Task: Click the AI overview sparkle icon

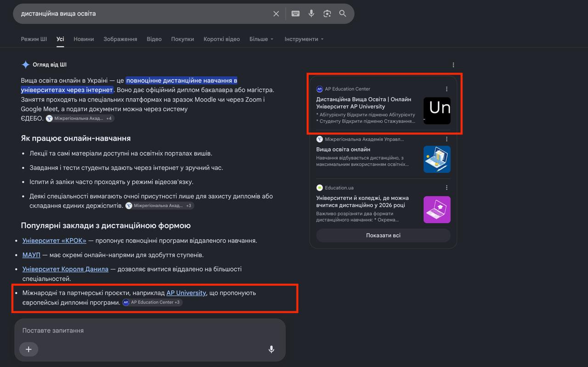Action: (x=25, y=65)
